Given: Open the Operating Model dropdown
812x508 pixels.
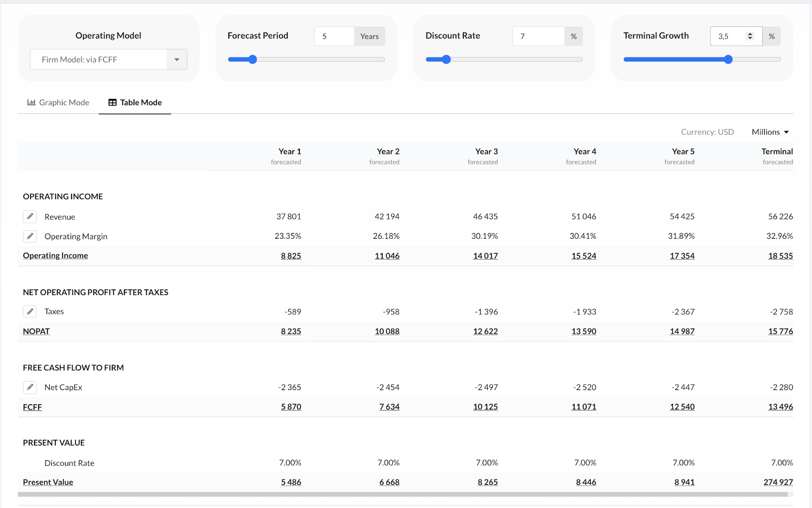Looking at the screenshot, I should (x=109, y=59).
